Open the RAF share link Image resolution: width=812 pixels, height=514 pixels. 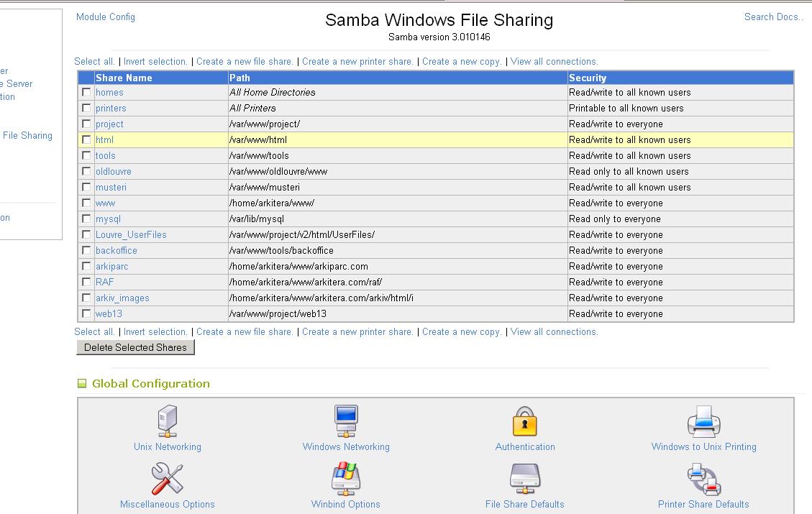pyautogui.click(x=104, y=282)
